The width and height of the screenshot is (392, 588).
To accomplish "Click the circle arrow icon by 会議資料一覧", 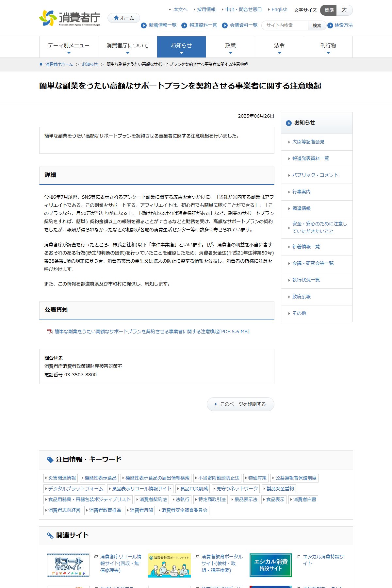I will pos(225,25).
